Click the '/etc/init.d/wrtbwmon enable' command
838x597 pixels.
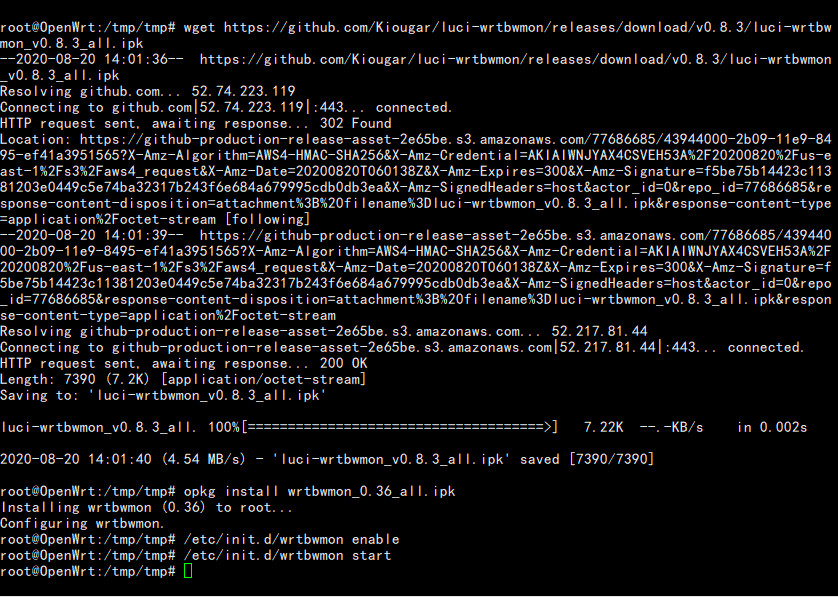coord(291,539)
